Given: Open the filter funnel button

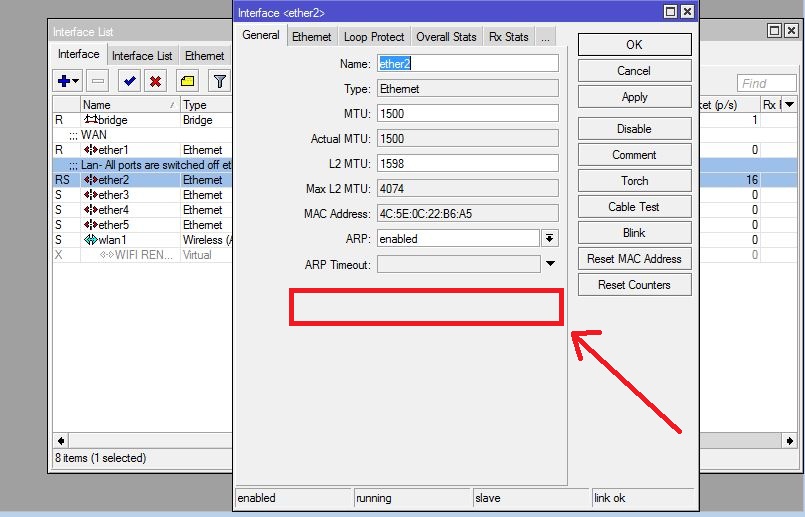Looking at the screenshot, I should pos(220,81).
